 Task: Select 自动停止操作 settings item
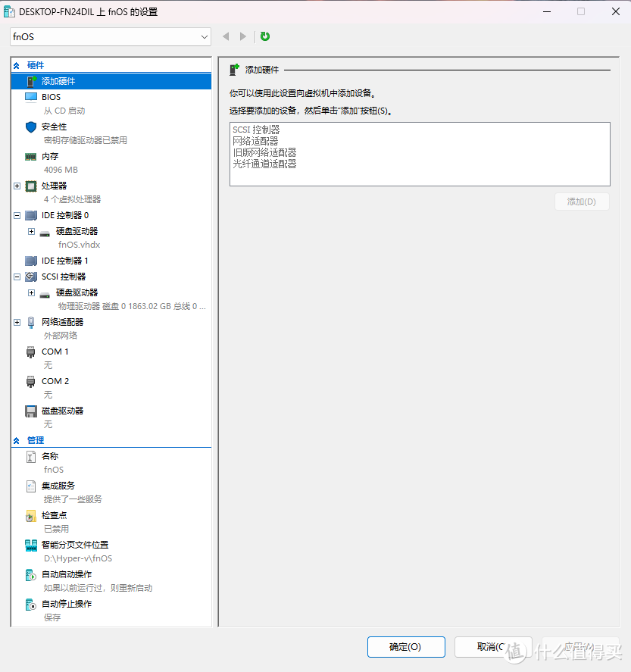coord(67,604)
